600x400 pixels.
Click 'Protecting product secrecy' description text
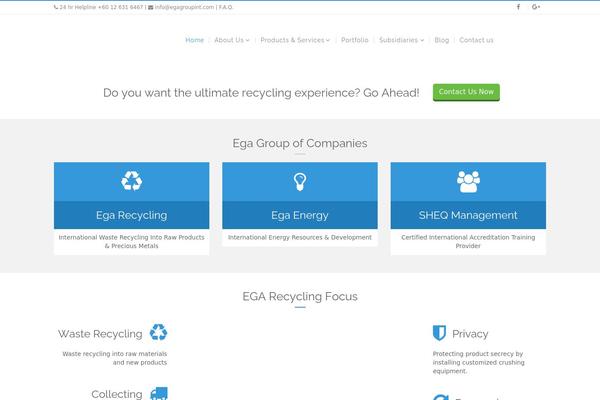pos(479,362)
